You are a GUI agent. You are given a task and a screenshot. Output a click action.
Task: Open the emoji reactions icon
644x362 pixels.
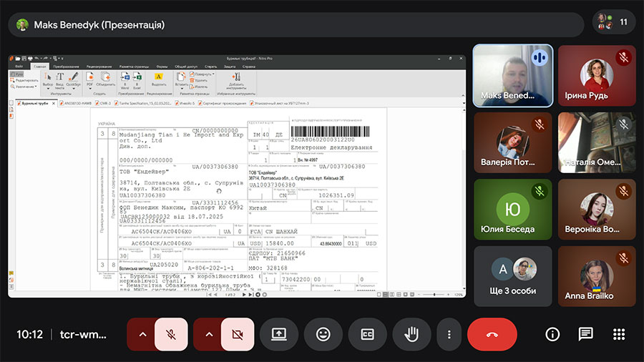click(323, 334)
